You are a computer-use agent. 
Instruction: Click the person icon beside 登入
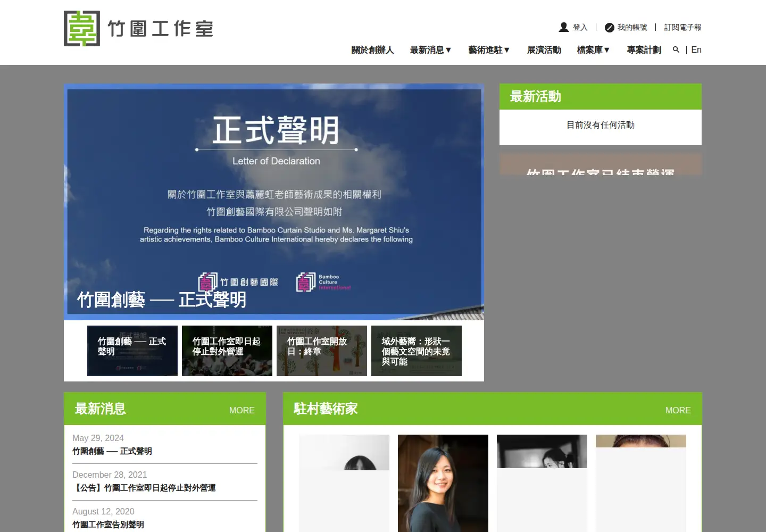[564, 27]
